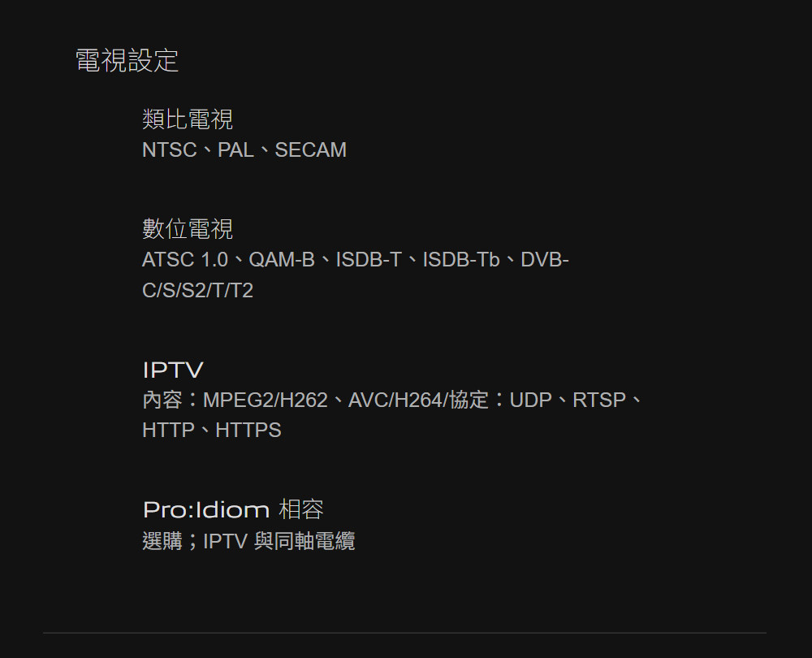This screenshot has width=812, height=658.
Task: Click the horizontal divider line below specs
Action: point(404,633)
